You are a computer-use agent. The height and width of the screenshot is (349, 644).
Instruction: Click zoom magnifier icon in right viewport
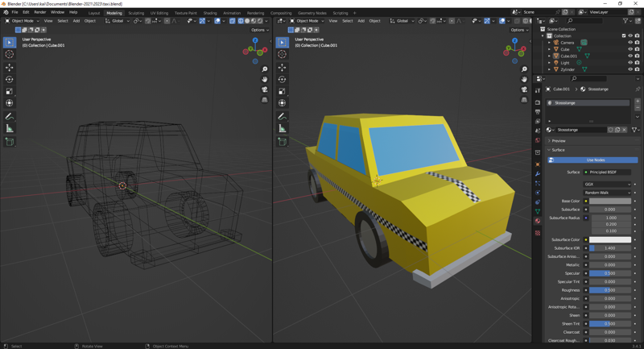[x=524, y=69]
